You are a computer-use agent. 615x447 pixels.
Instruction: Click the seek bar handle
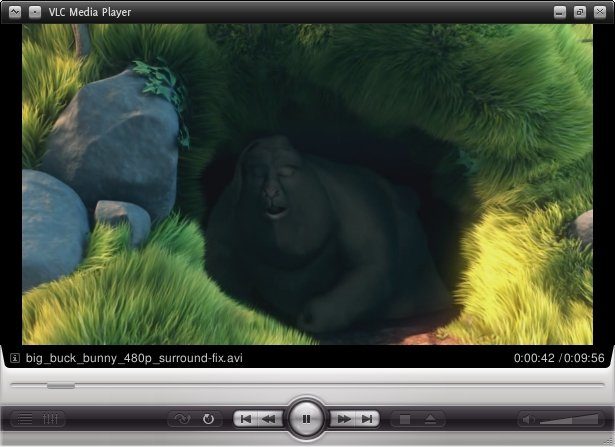pyautogui.click(x=61, y=386)
